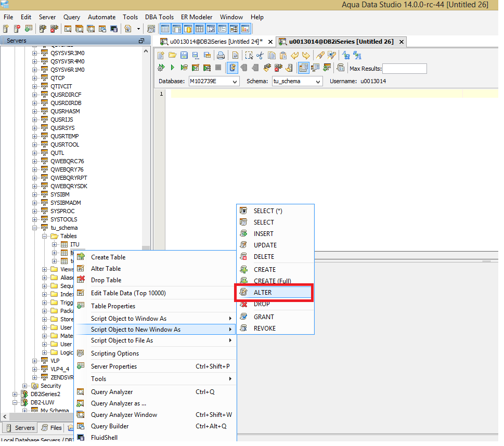Viewport: 504px width, 446px height.
Task: Click the Redo arrow icon
Action: pos(306,55)
